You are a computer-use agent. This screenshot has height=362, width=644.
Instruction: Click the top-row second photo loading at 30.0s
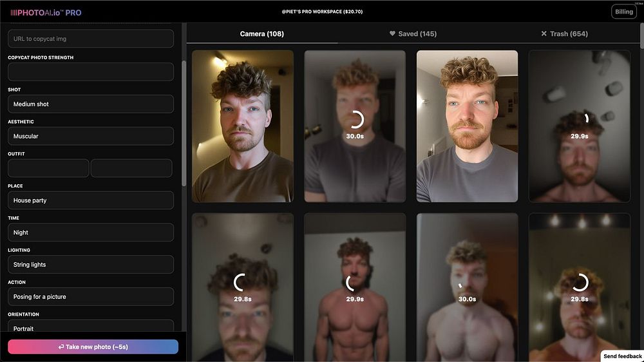point(355,126)
